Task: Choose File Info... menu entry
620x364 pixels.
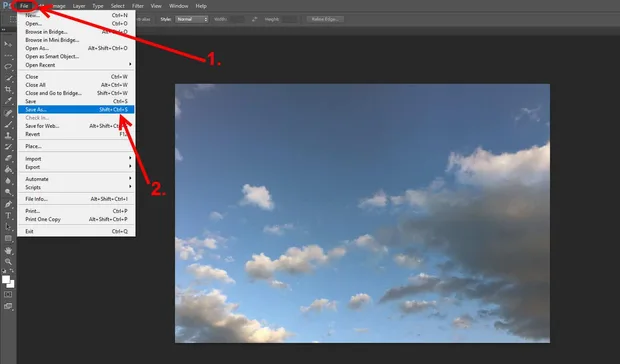Action: click(x=76, y=199)
